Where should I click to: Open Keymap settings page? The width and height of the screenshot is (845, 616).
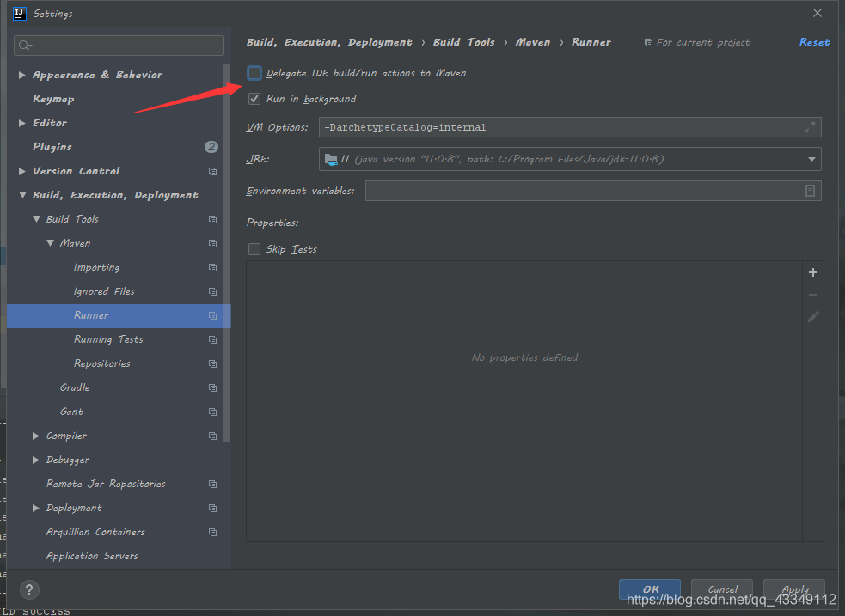(x=53, y=99)
